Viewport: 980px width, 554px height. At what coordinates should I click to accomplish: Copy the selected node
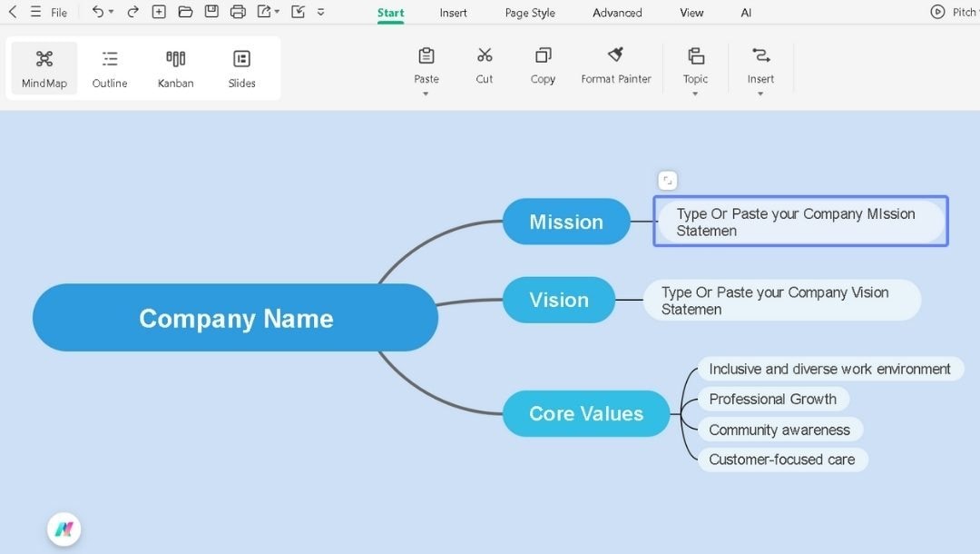[542, 65]
